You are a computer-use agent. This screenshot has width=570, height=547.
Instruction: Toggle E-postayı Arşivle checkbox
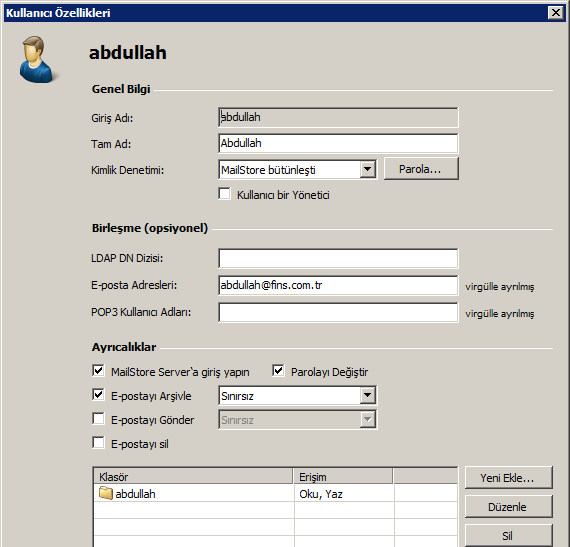tap(98, 395)
